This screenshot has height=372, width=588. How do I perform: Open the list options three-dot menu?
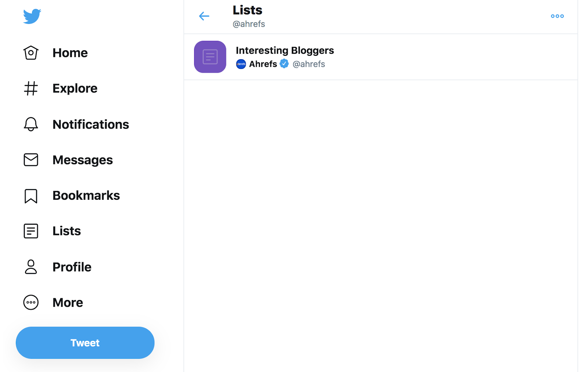point(557,16)
